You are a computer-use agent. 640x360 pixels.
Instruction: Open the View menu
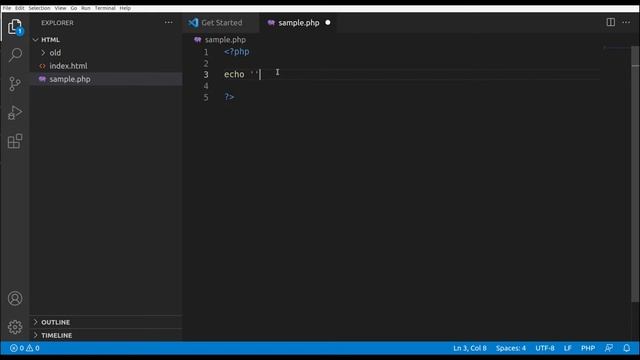coord(60,8)
